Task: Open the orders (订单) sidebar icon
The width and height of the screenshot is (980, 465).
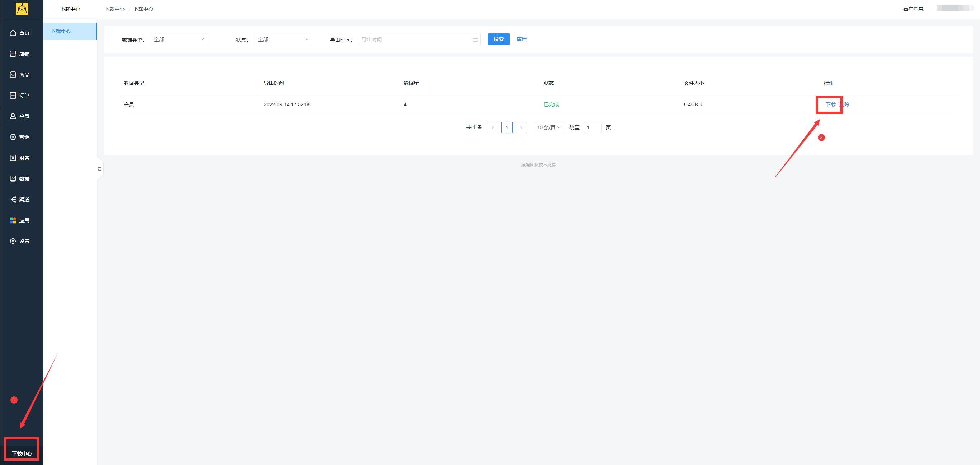Action: [x=13, y=96]
